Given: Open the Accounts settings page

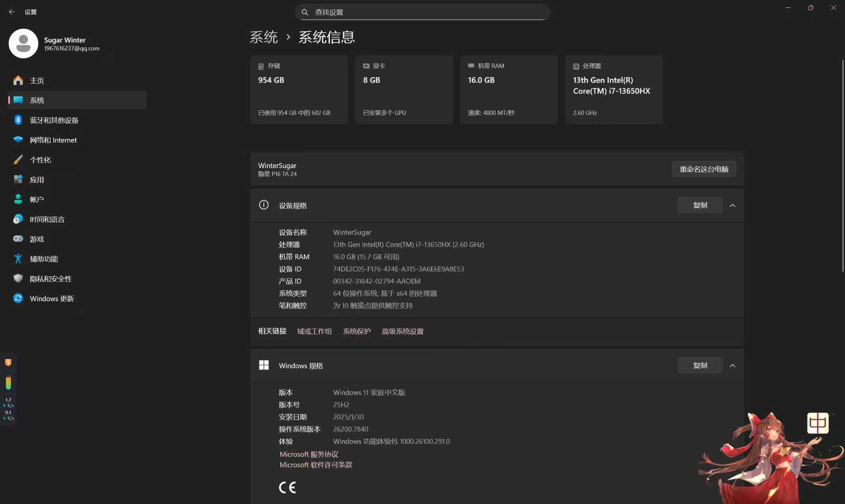Looking at the screenshot, I should (37, 200).
